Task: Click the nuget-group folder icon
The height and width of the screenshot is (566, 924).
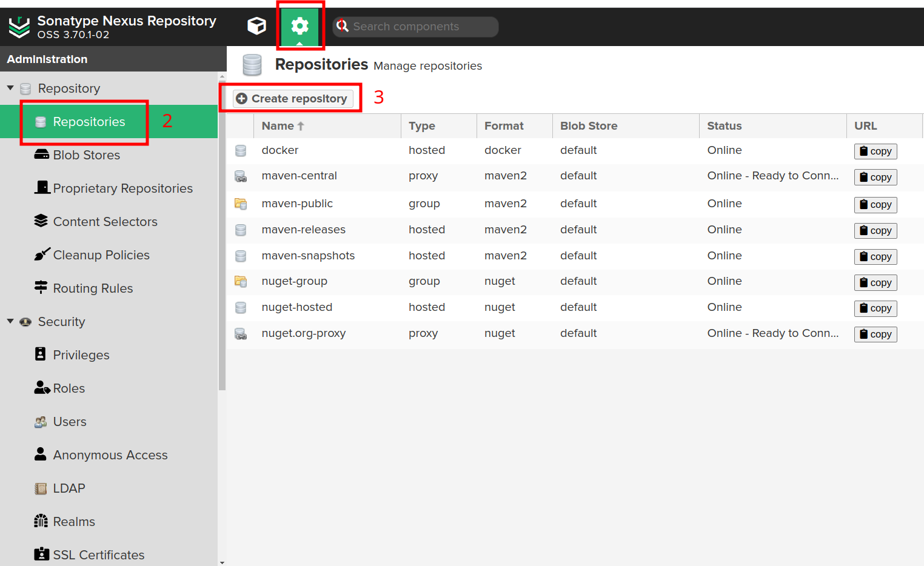Action: [x=241, y=281]
